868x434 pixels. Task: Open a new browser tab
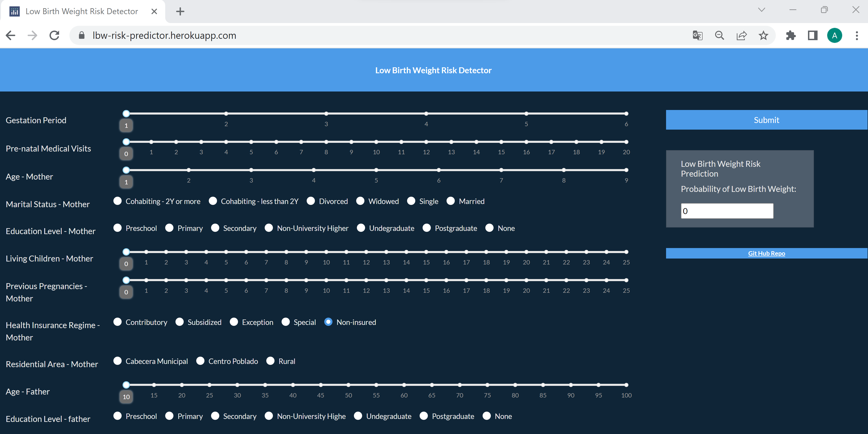(180, 11)
